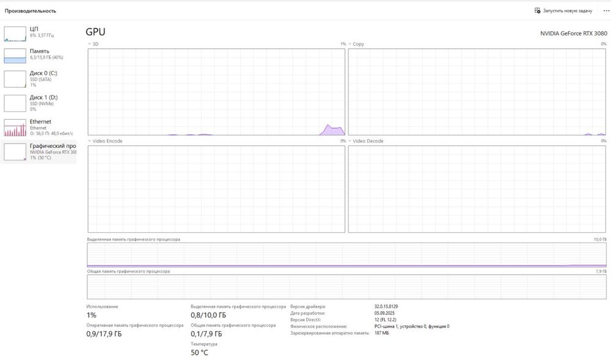Click 'PCI-шина 1, устройство 0, функция 0'
Image resolution: width=611 pixels, height=364 pixels.
[412, 326]
